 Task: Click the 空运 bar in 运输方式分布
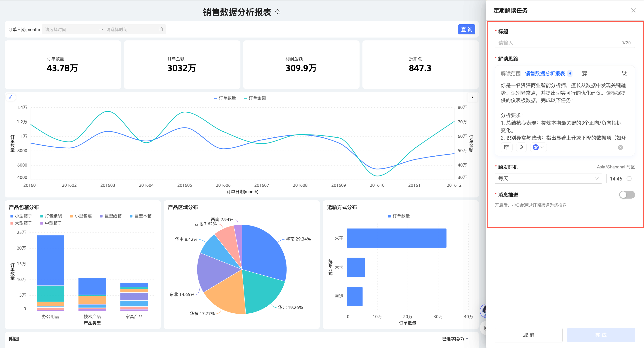coord(355,297)
